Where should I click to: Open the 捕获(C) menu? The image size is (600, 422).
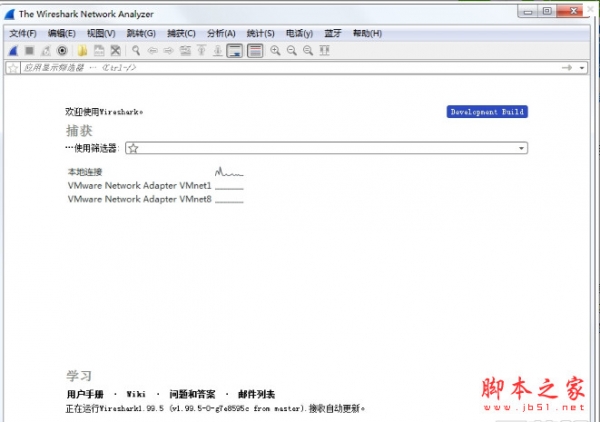(181, 34)
